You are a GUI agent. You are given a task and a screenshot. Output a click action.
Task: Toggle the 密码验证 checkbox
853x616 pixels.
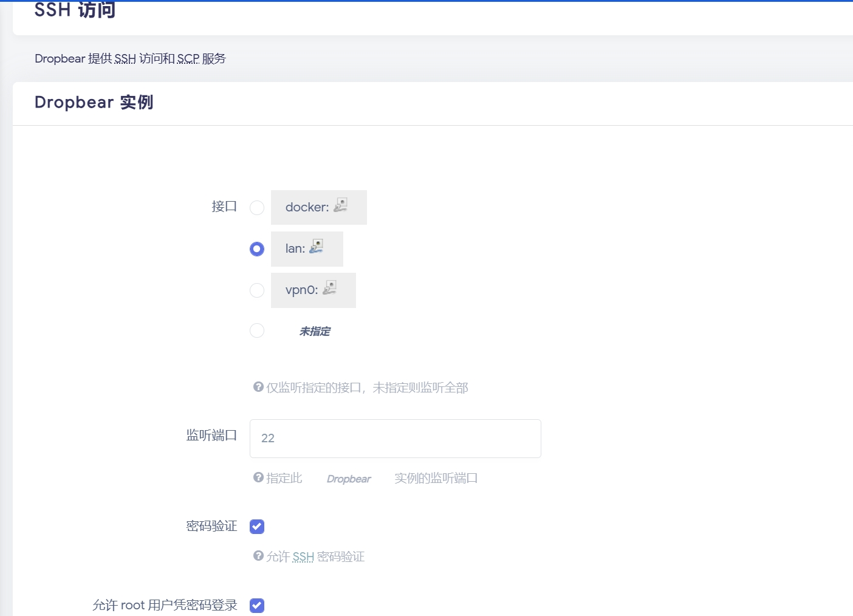(x=257, y=527)
